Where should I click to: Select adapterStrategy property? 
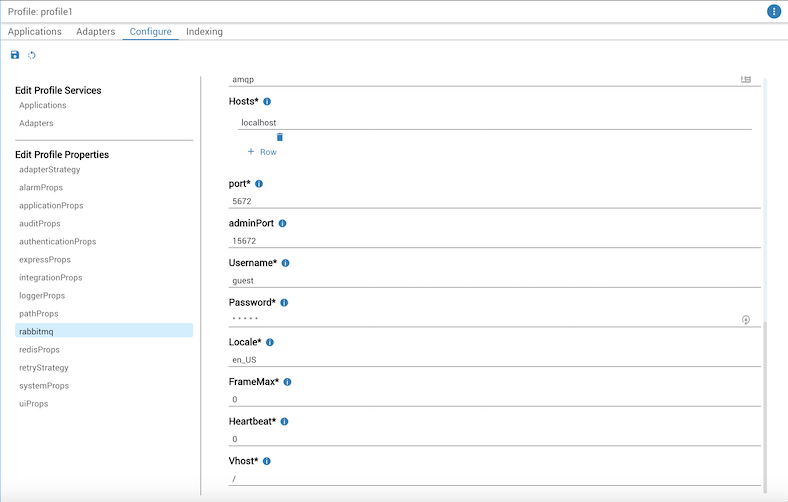50,170
